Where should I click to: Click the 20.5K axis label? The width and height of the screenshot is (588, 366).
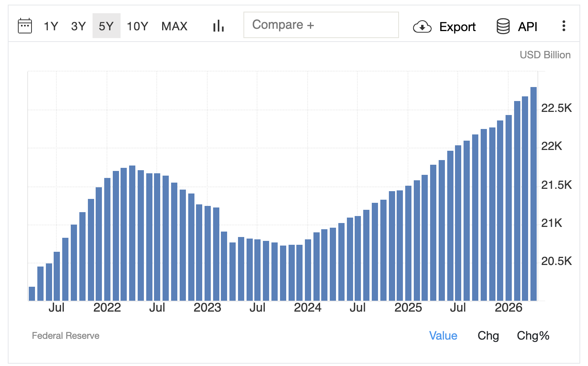click(556, 261)
